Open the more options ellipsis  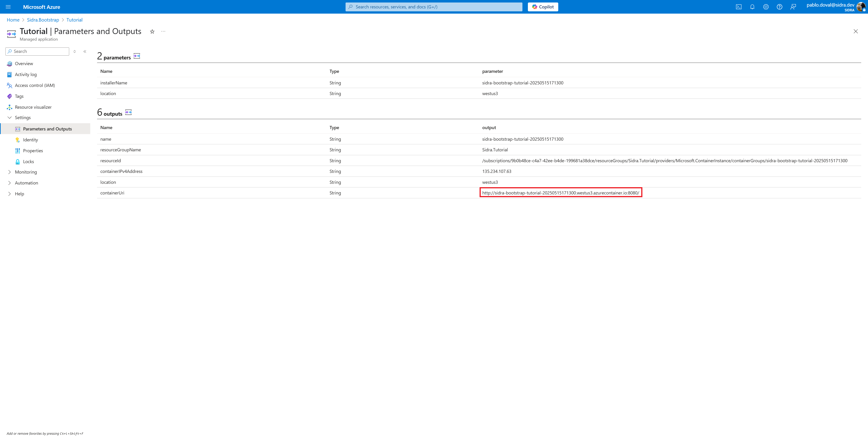coord(163,31)
